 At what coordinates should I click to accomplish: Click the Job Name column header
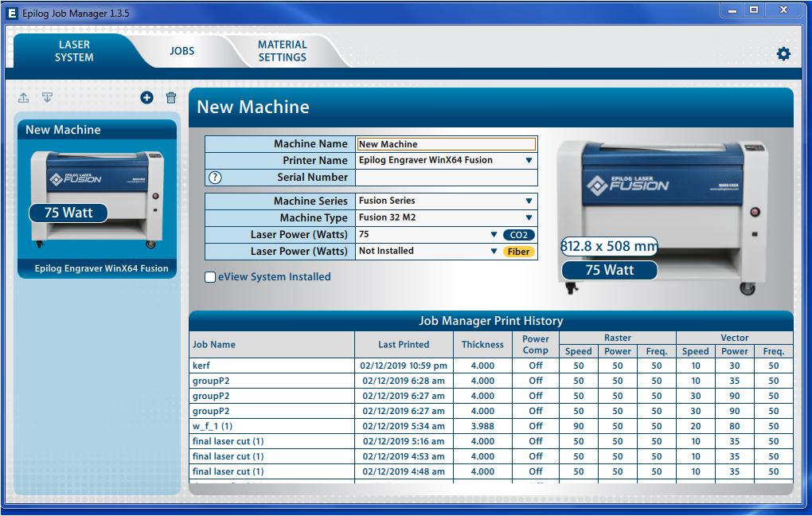[x=272, y=345]
